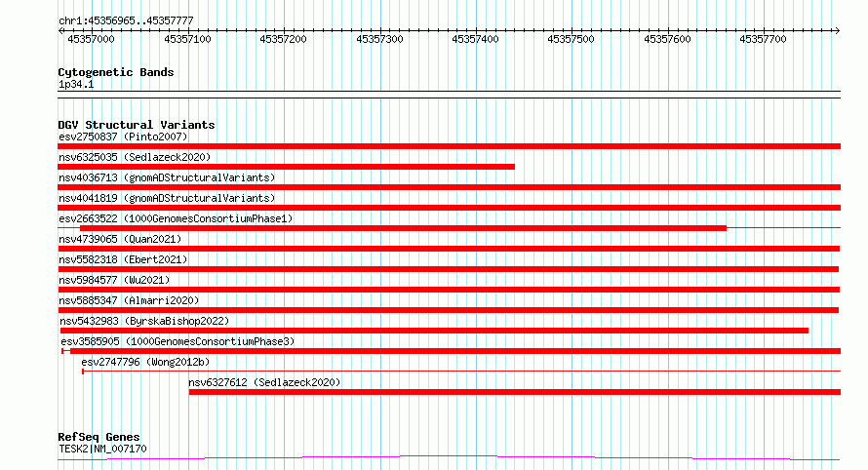The height and width of the screenshot is (470, 868).
Task: Open the first variant, nsv4036713 (gnomADStructuralVariants)
Action: coord(167,177)
